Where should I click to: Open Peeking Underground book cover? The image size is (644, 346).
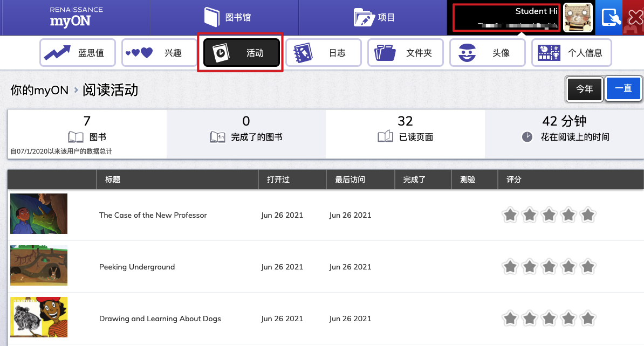tap(39, 266)
